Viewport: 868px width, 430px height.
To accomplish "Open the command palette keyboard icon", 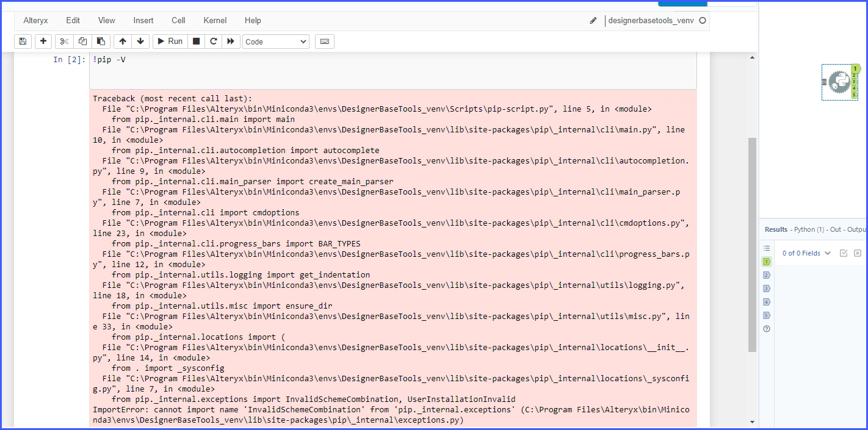I will [x=324, y=41].
